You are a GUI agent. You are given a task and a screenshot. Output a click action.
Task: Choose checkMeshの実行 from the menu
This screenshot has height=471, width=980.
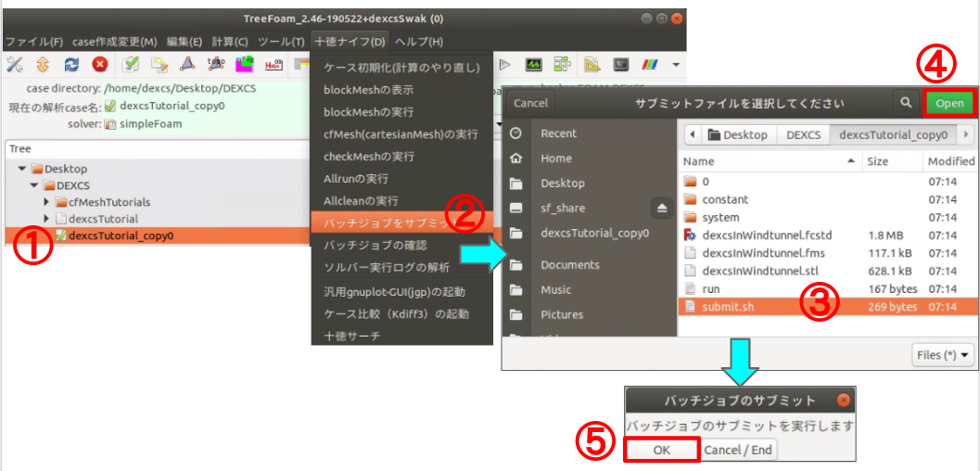369,157
